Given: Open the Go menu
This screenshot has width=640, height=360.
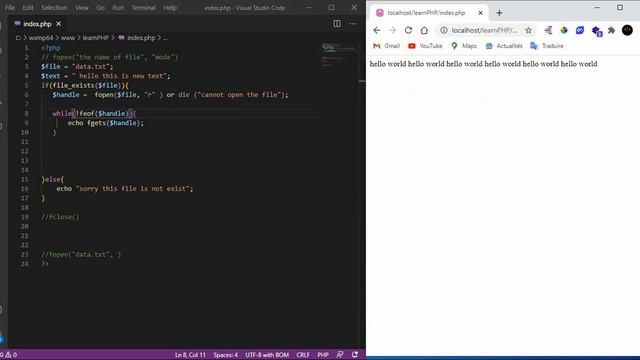Looking at the screenshot, I should (100, 8).
